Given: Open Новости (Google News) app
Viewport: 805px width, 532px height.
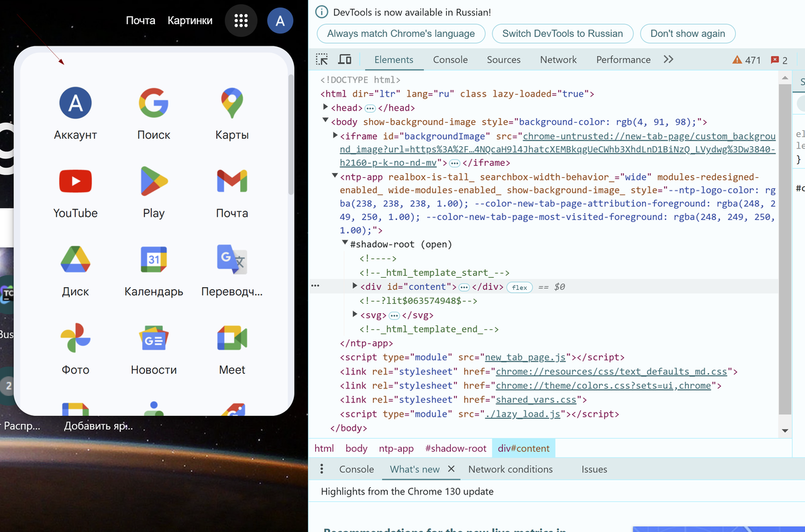Looking at the screenshot, I should click(x=154, y=349).
